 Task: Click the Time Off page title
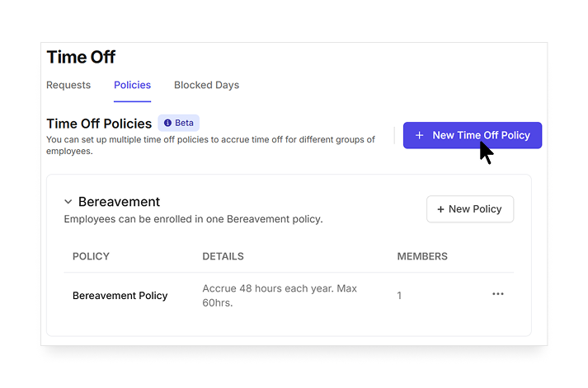pos(81,58)
